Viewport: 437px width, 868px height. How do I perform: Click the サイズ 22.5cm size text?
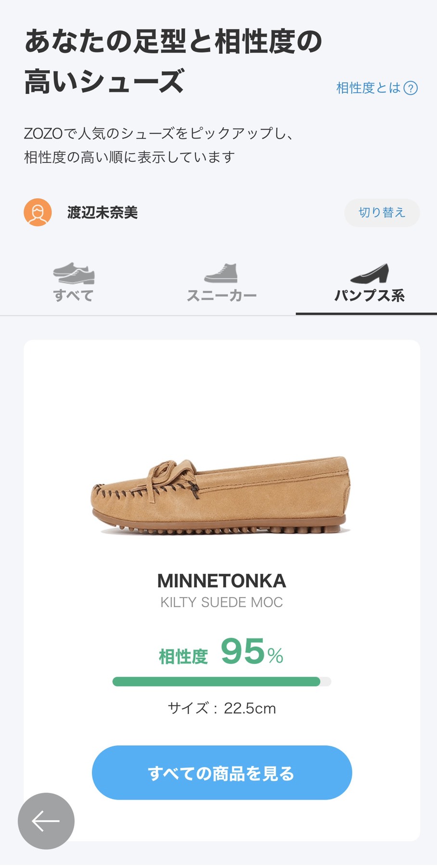pos(221,708)
